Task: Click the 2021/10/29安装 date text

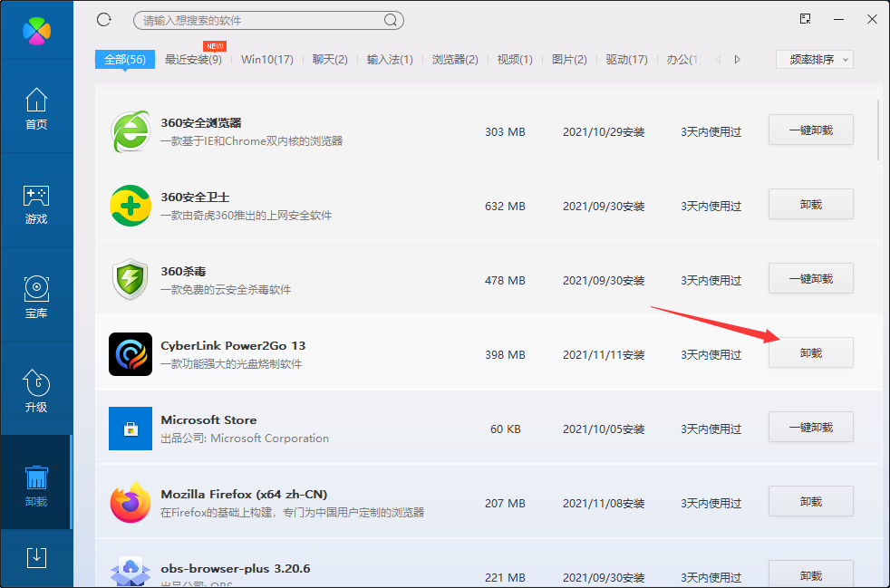Action: point(604,132)
